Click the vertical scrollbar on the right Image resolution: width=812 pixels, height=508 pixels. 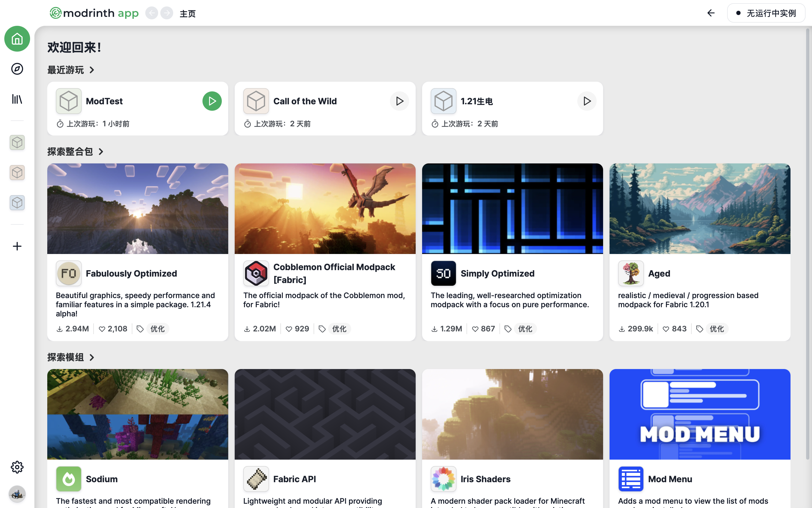click(x=808, y=244)
